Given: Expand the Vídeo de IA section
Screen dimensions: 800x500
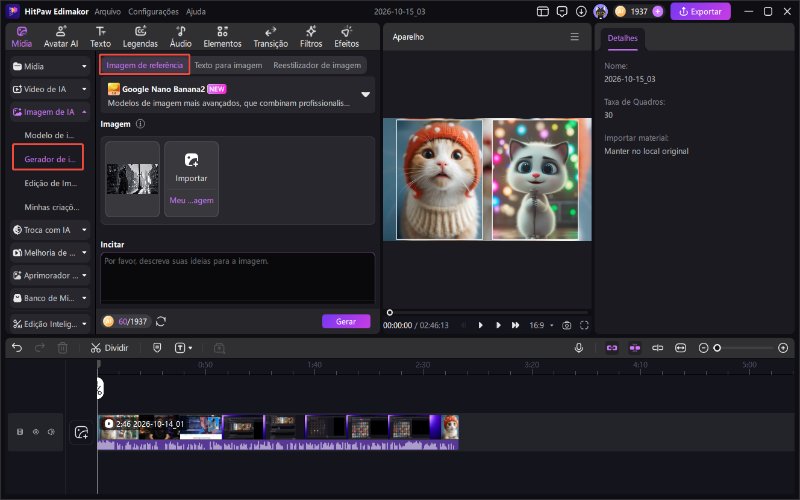Looking at the screenshot, I should click(49, 89).
